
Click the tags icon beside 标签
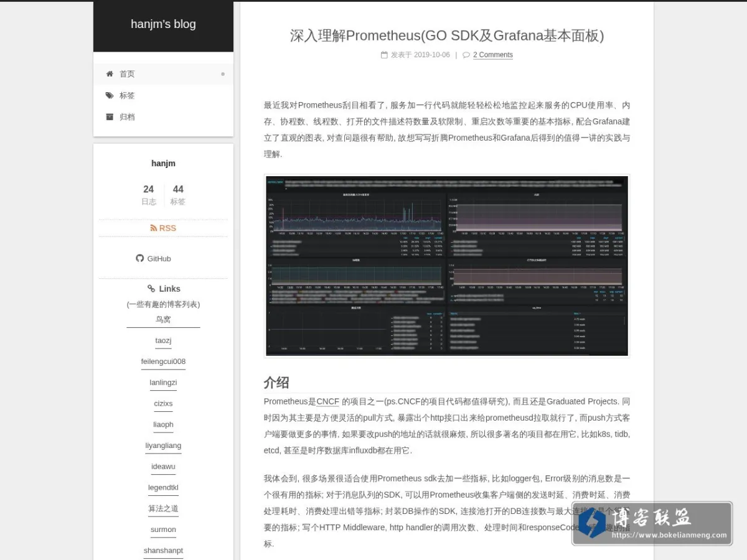(110, 95)
